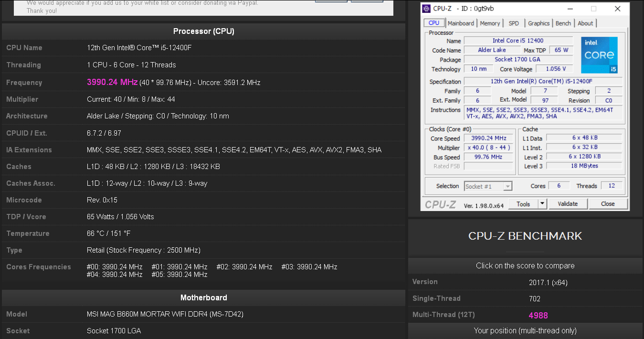Click the benchmark Version value '2017.1 (x64)'

click(x=548, y=282)
